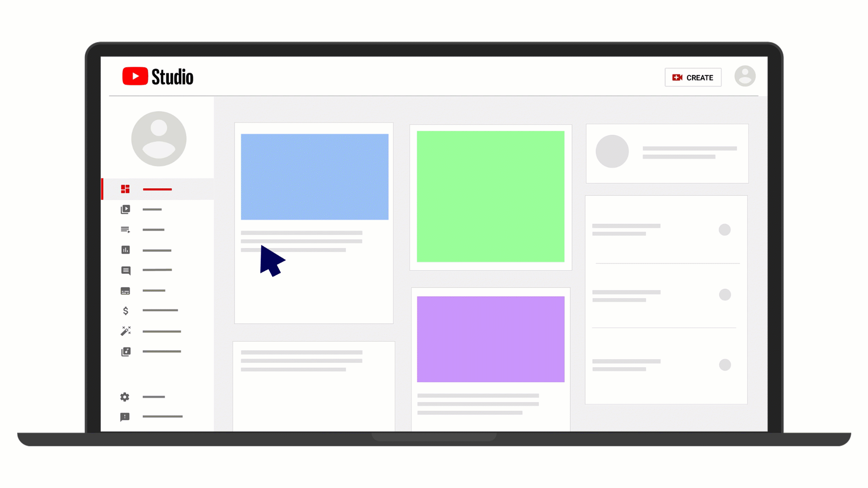868x488 pixels.
Task: Click the channel profile picture in sidebar
Action: click(x=158, y=138)
